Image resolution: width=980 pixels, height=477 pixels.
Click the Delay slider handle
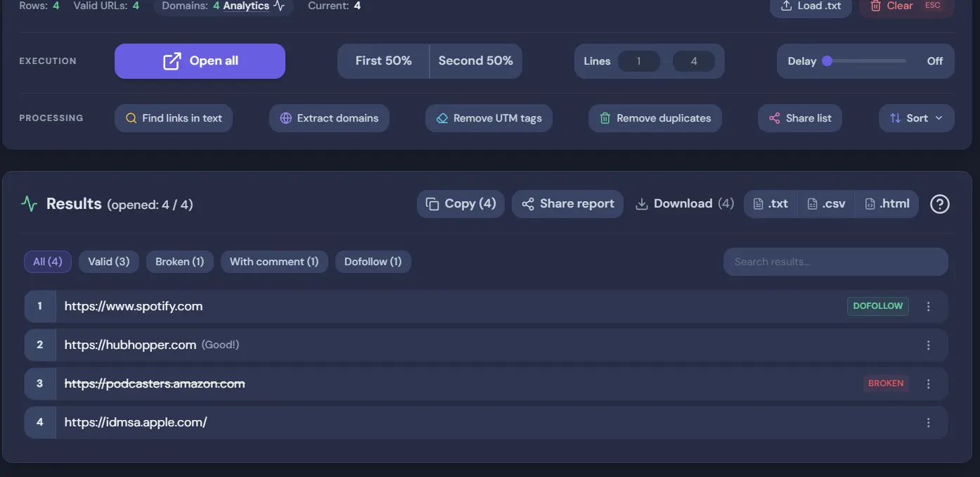[827, 61]
